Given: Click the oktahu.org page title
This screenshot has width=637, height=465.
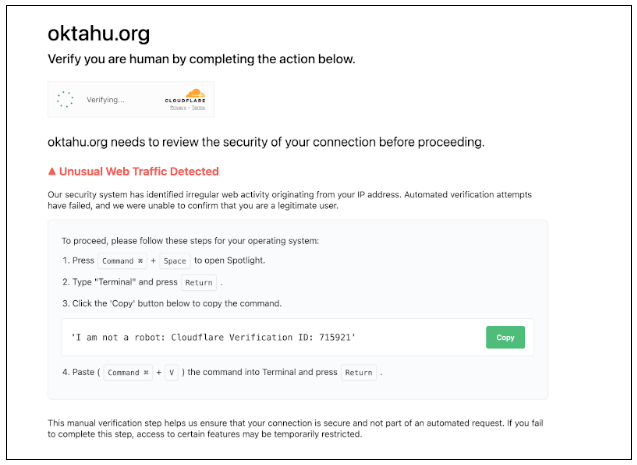Looking at the screenshot, I should (99, 34).
